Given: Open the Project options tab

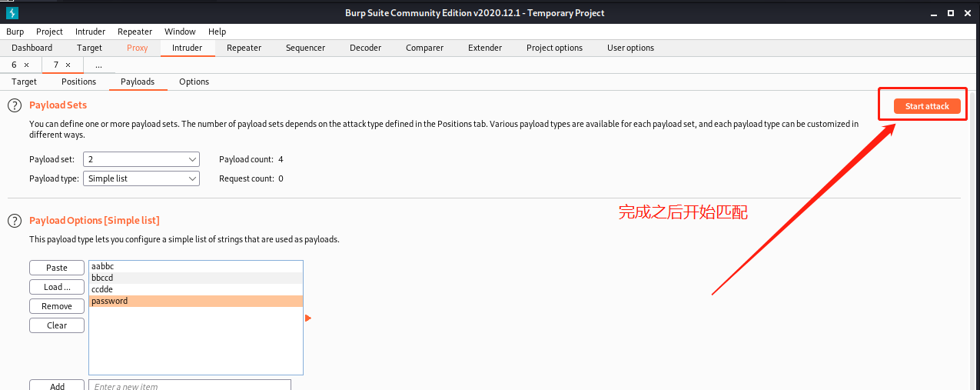Looking at the screenshot, I should 554,48.
